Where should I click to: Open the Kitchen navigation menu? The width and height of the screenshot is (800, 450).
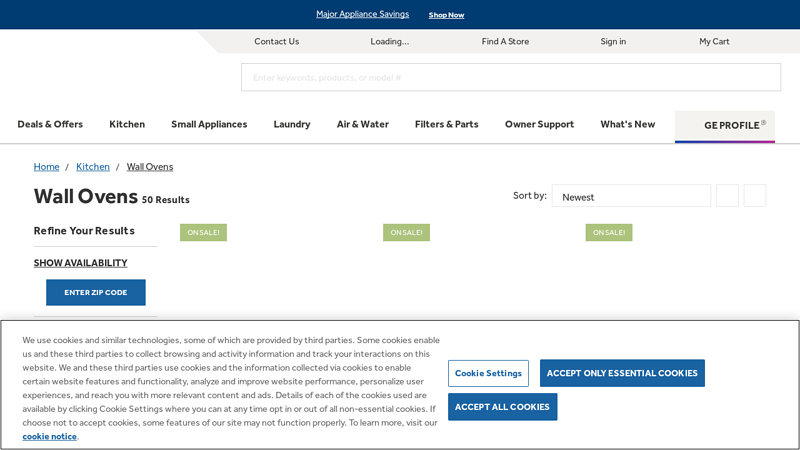coord(127,124)
